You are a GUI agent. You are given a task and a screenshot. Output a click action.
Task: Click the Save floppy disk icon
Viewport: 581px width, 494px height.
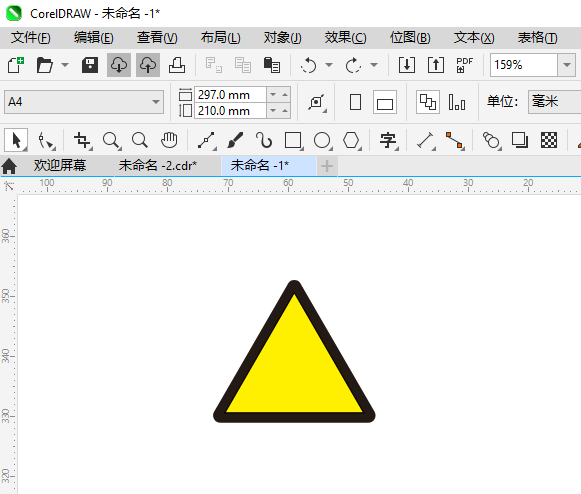point(90,65)
